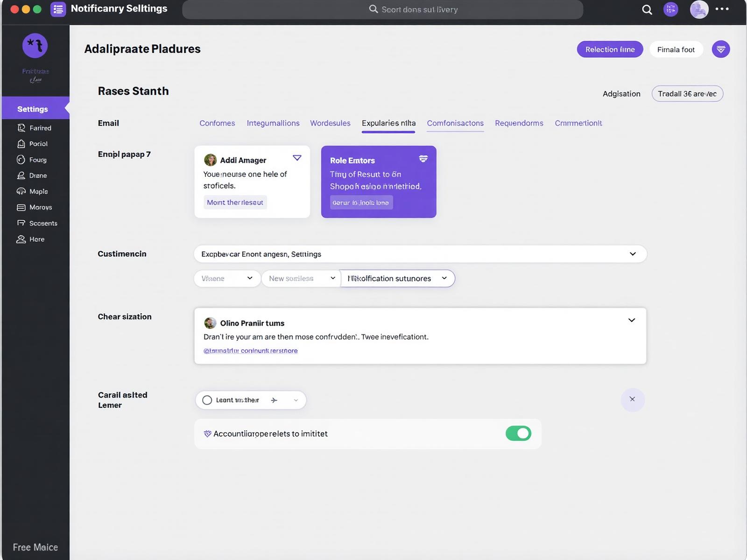Click the purple logo in sidebar
This screenshot has width=747, height=560.
coord(35,45)
